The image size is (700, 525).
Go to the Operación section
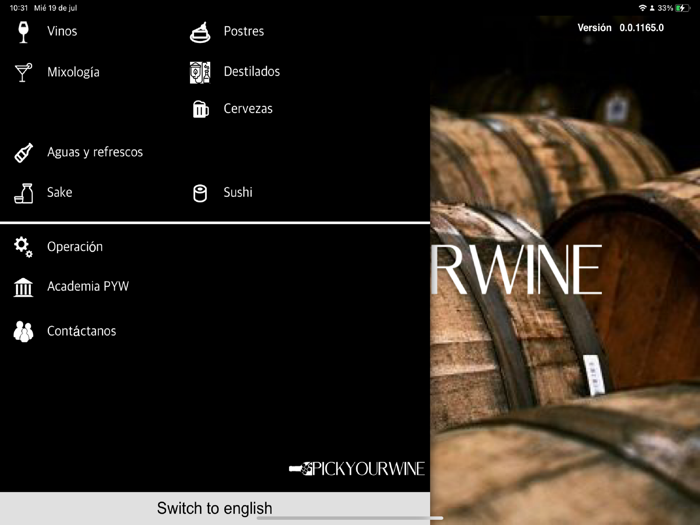pyautogui.click(x=75, y=247)
